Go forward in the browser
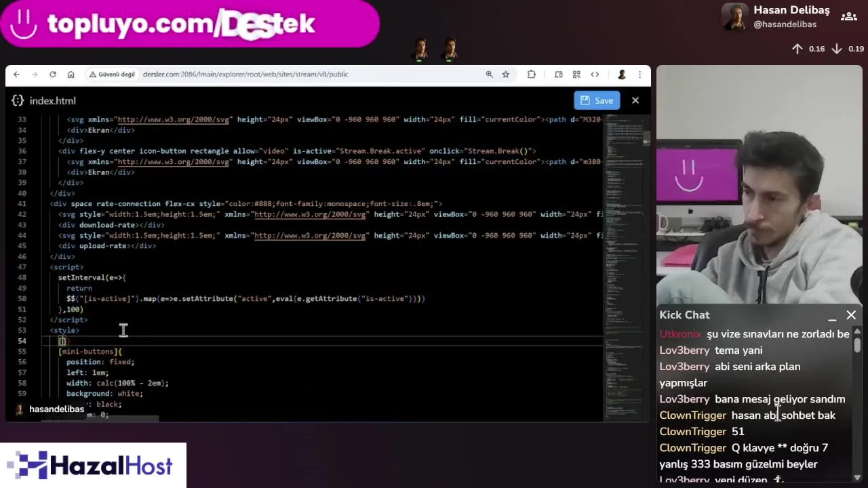The width and height of the screenshot is (868, 488). [x=35, y=75]
